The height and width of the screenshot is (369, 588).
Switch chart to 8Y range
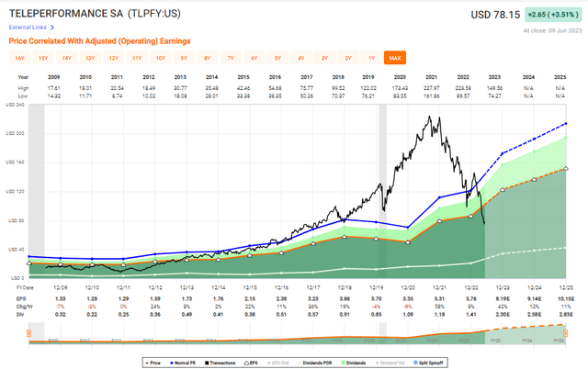[208, 58]
